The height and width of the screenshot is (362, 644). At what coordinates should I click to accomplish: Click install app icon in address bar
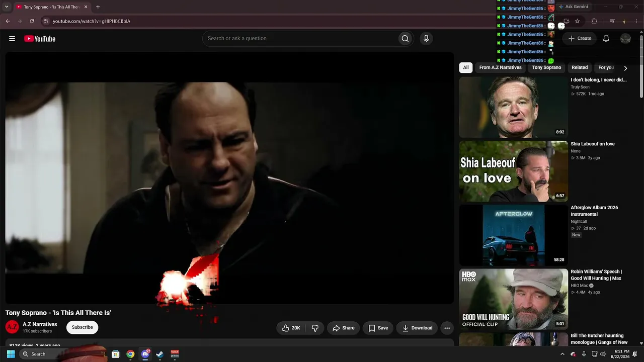pyautogui.click(x=566, y=21)
